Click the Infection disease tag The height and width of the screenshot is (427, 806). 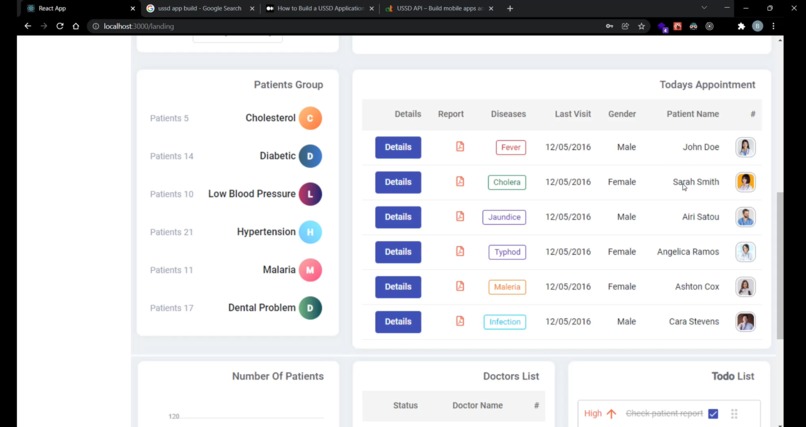505,322
